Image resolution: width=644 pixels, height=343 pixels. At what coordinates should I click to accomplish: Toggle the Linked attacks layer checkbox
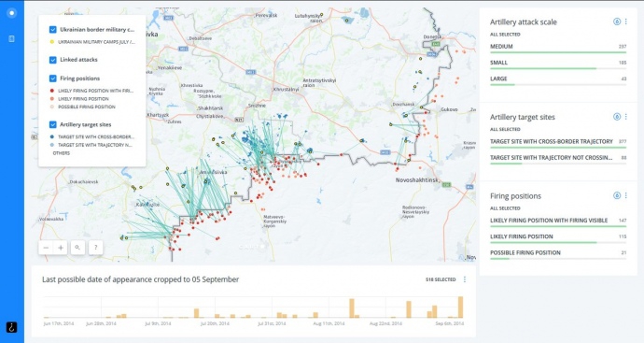pyautogui.click(x=52, y=60)
